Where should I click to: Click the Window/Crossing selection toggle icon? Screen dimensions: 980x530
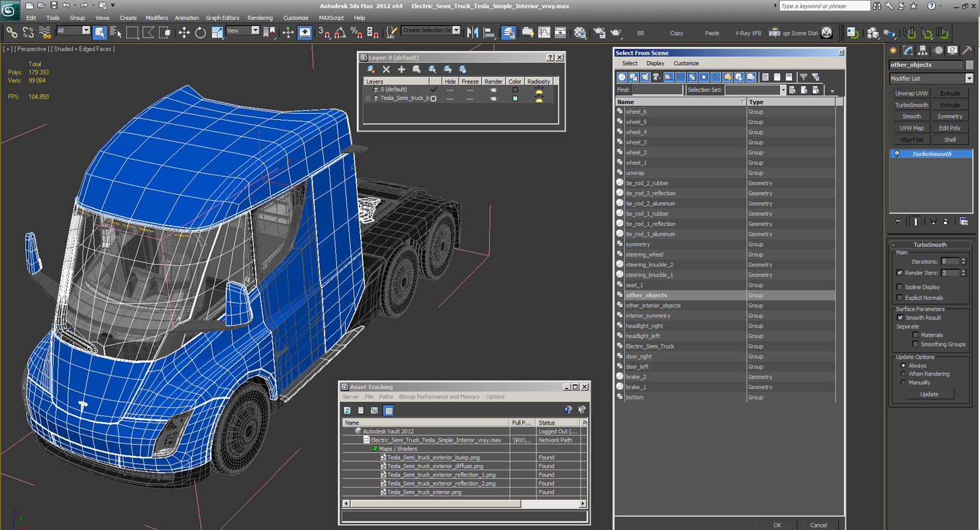coord(165,32)
